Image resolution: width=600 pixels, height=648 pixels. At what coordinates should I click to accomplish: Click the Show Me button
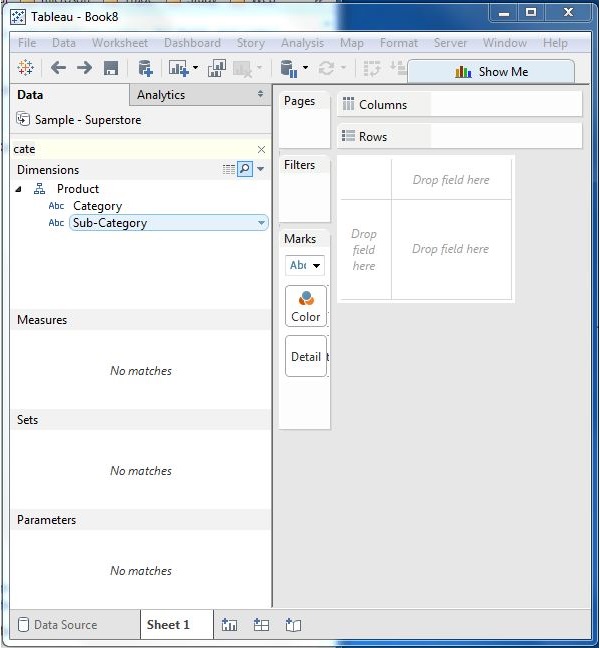click(491, 72)
